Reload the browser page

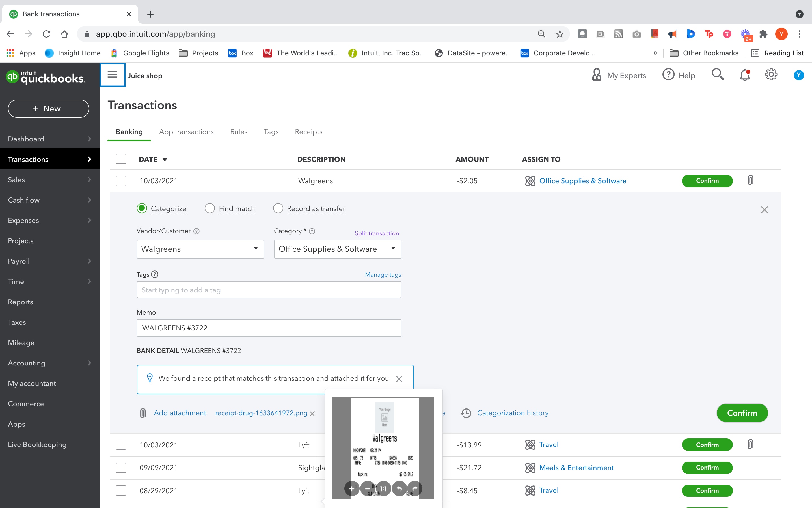(x=46, y=34)
